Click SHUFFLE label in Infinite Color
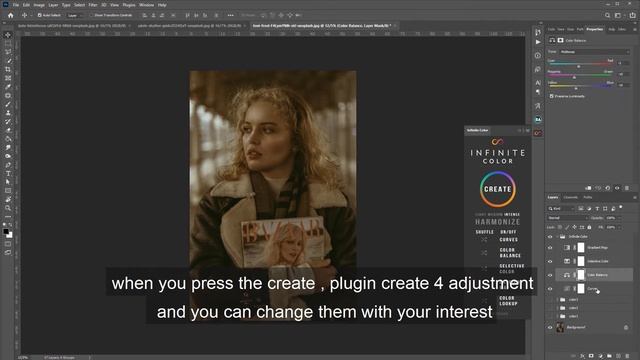Image resolution: width=640 pixels, height=360 pixels. [x=484, y=232]
